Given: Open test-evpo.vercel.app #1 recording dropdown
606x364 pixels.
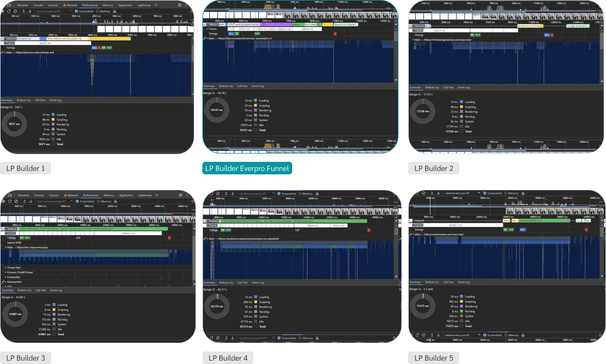Looking at the screenshot, I should point(55,201).
